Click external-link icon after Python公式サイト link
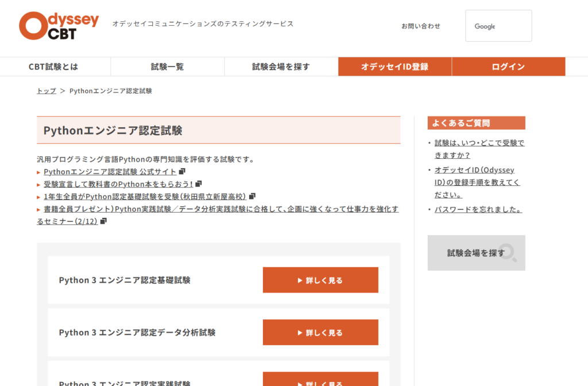 point(182,171)
